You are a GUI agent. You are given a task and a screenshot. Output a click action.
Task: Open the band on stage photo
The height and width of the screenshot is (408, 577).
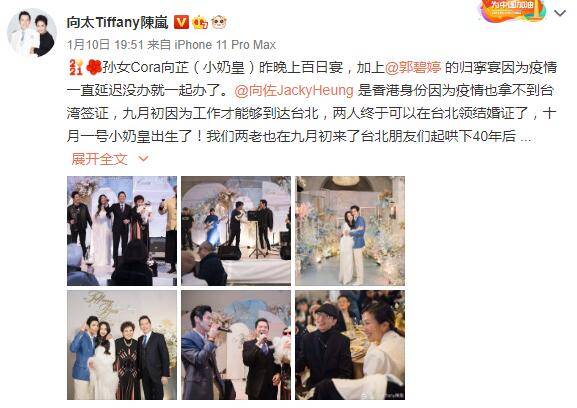click(236, 231)
